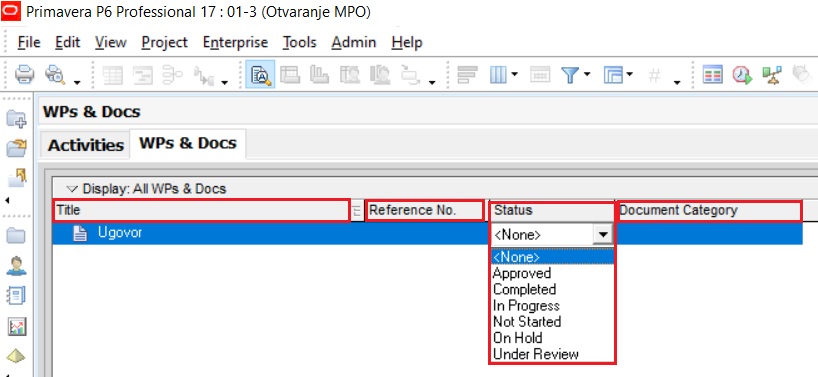Choose On Hold in the Status list
Screen dimensions: 818x377
pyautogui.click(x=552, y=338)
